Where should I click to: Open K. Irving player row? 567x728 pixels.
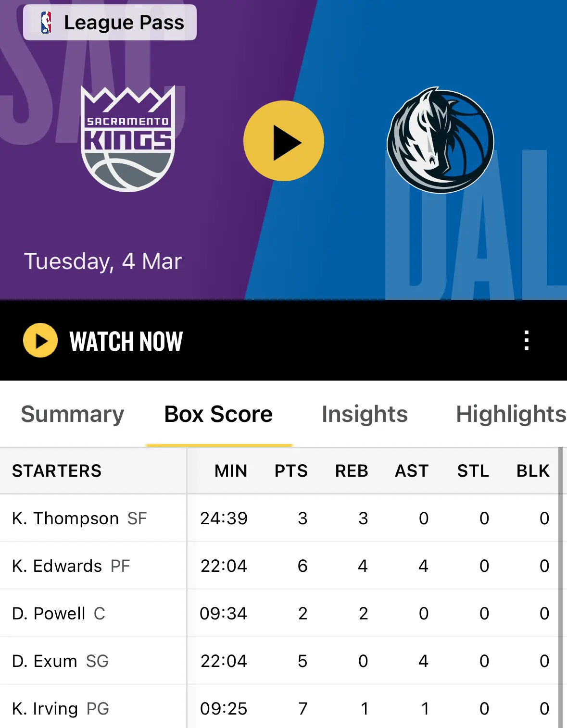coord(279,708)
